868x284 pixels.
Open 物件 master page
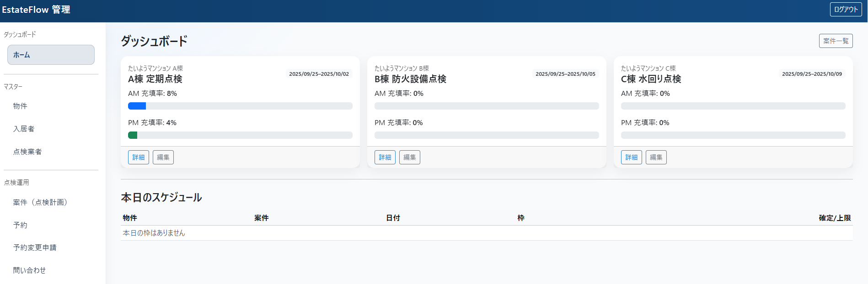pos(20,106)
